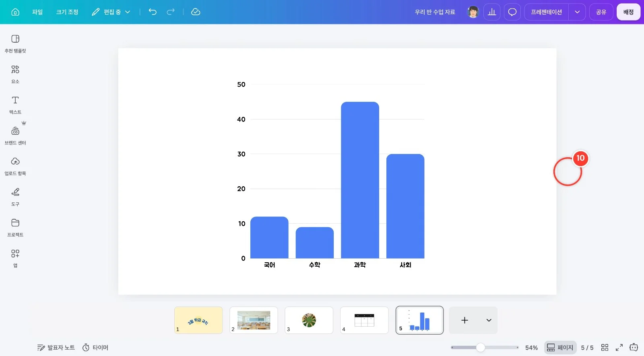Open the 크기 조정 menu

pos(67,12)
